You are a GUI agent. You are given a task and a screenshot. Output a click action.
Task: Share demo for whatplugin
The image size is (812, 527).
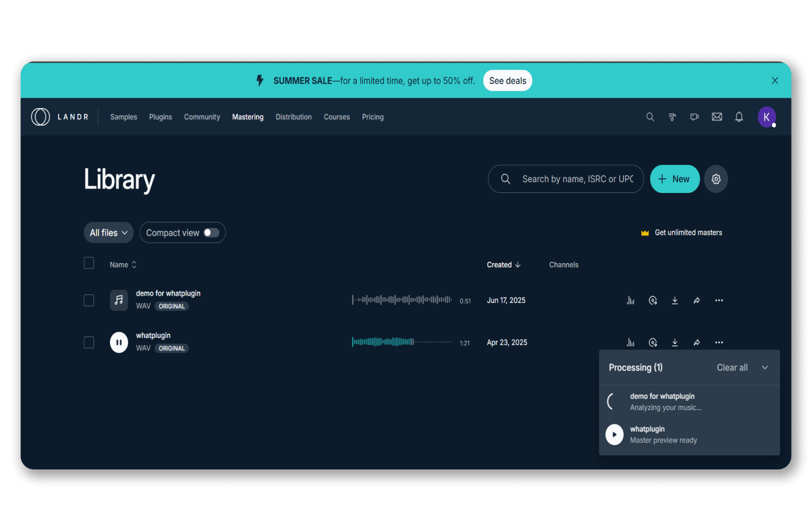[x=697, y=300]
